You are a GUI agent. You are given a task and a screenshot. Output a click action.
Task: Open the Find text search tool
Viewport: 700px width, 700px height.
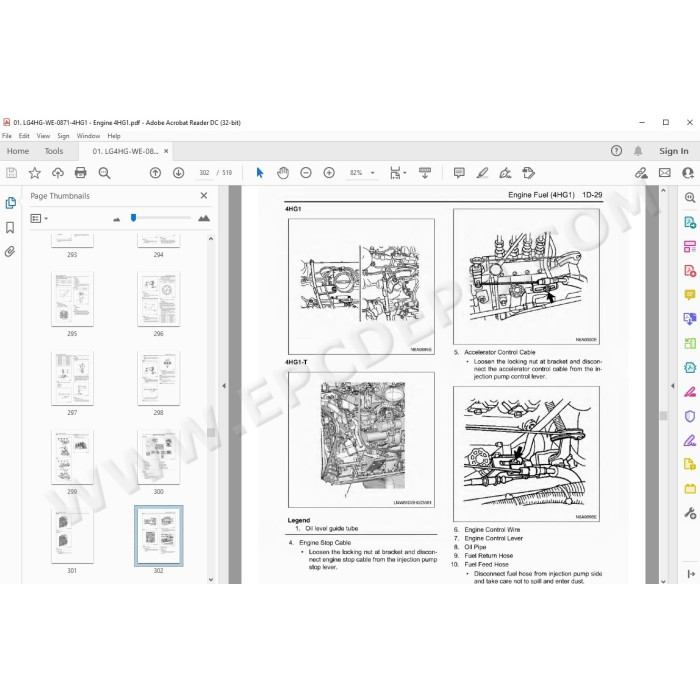(x=104, y=173)
